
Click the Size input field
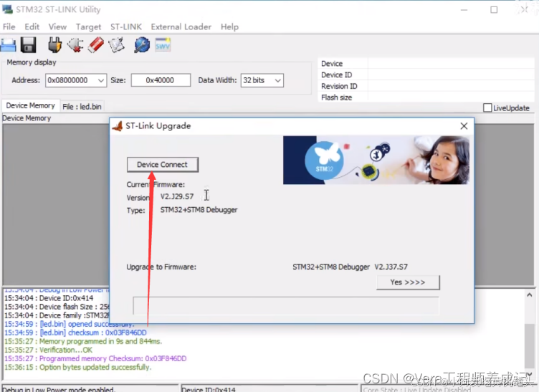coord(161,80)
